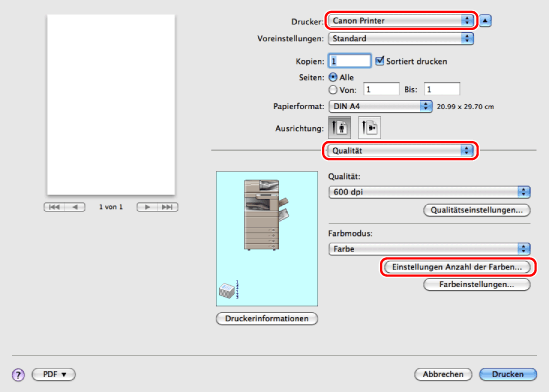
Task: Select portrait orientation icon
Action: coord(339,127)
